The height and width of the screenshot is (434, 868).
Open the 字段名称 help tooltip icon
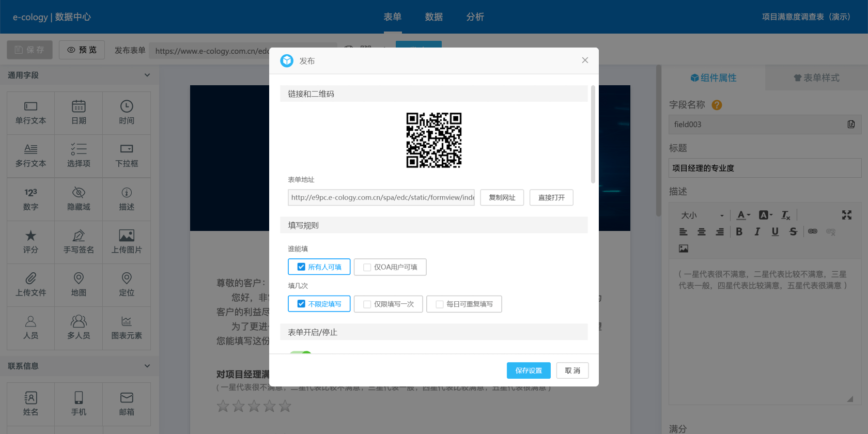(717, 105)
